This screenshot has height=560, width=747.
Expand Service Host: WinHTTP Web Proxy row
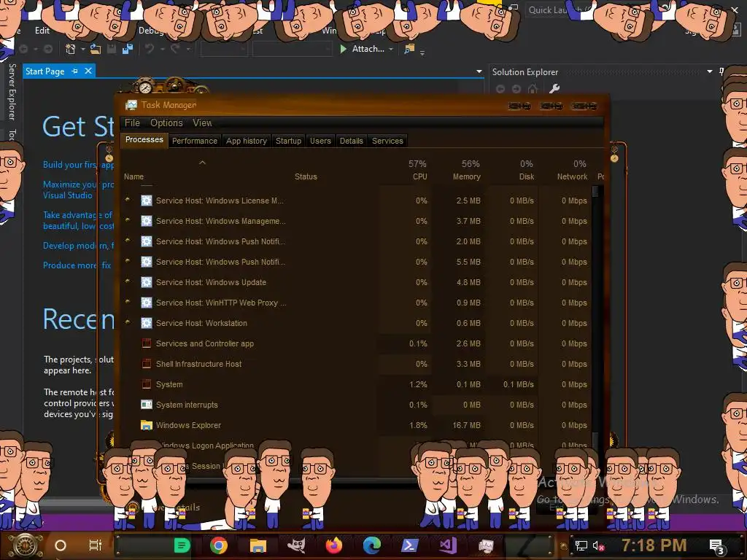(127, 303)
